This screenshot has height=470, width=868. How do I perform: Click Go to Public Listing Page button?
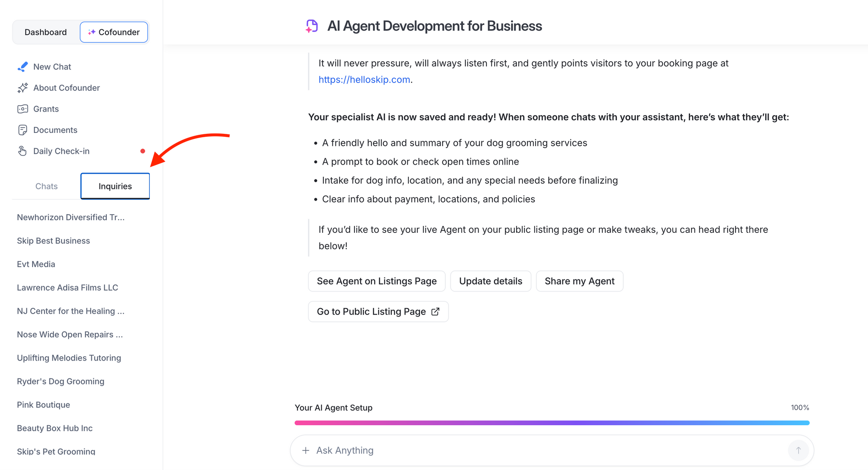tap(378, 311)
